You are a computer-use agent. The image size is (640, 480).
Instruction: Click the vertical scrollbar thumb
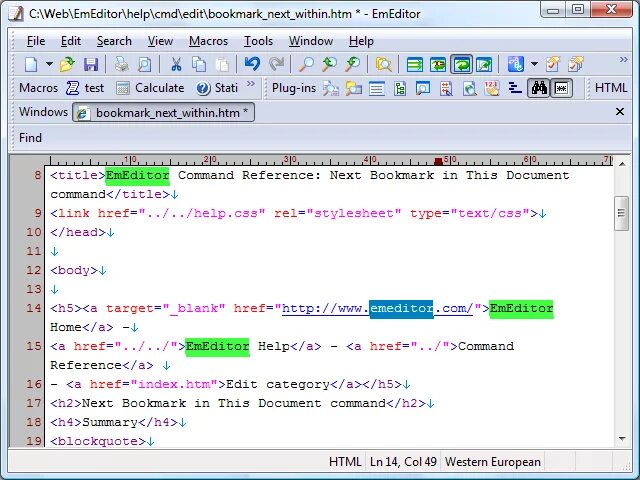[x=622, y=213]
